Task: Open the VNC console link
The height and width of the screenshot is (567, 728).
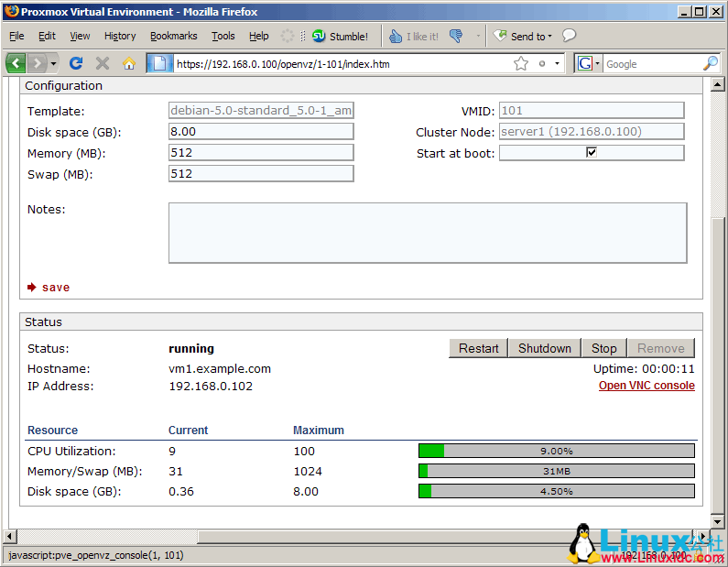Action: click(647, 386)
